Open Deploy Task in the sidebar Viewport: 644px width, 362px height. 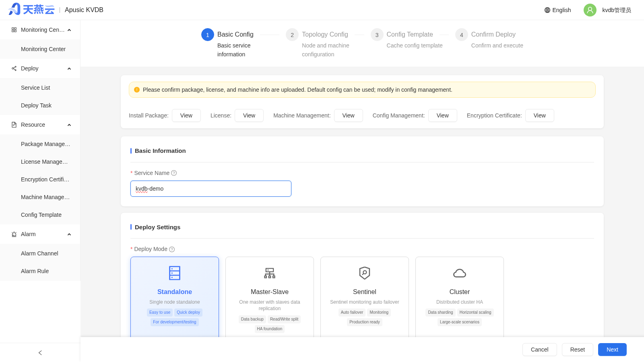pos(40,105)
